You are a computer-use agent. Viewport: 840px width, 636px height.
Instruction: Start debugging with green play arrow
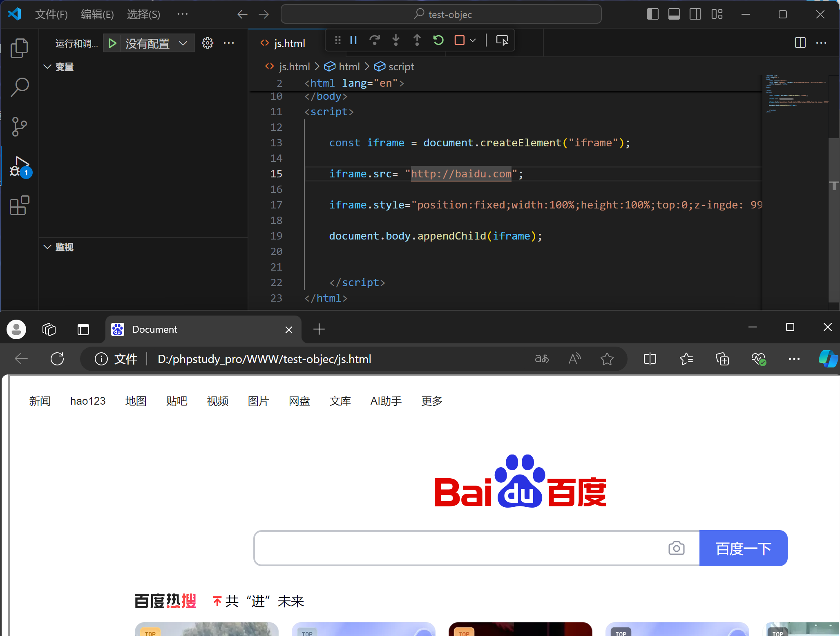click(x=112, y=43)
